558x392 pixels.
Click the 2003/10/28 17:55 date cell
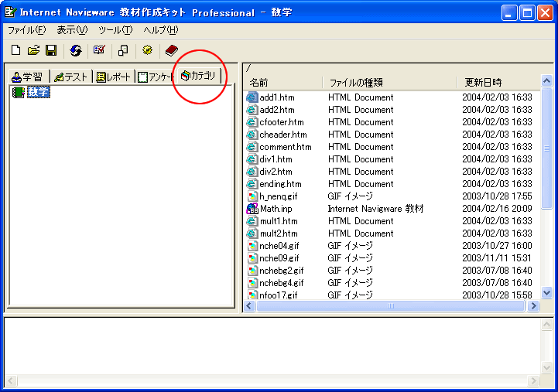coord(497,196)
